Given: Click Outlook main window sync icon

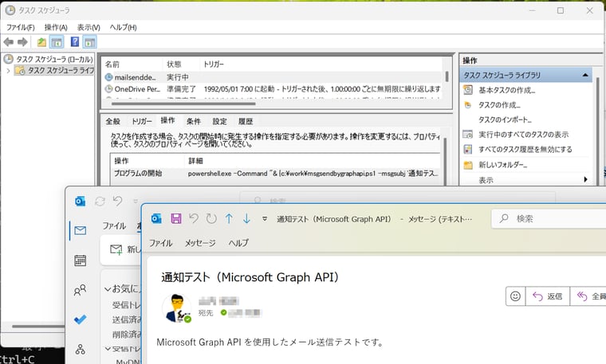Looking at the screenshot, I should click(x=100, y=201).
